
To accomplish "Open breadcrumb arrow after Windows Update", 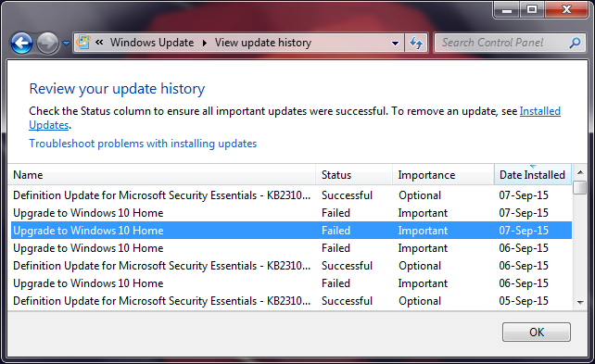I will [205, 43].
